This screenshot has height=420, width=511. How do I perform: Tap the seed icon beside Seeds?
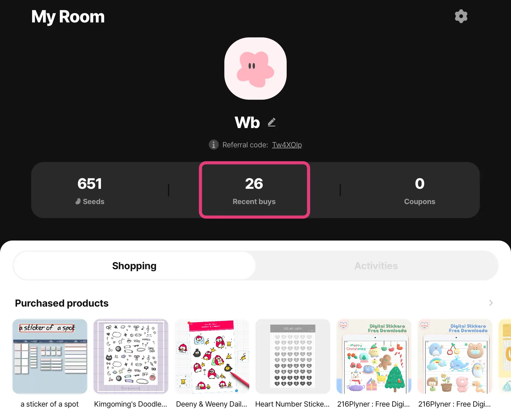78,202
